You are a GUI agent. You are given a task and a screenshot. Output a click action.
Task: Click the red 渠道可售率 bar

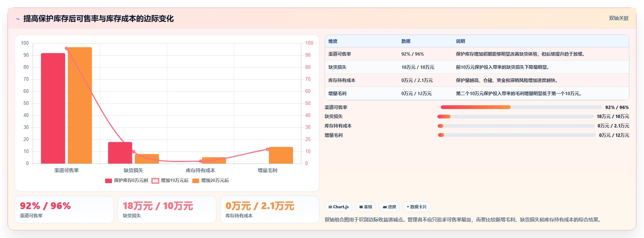[x=53, y=108]
